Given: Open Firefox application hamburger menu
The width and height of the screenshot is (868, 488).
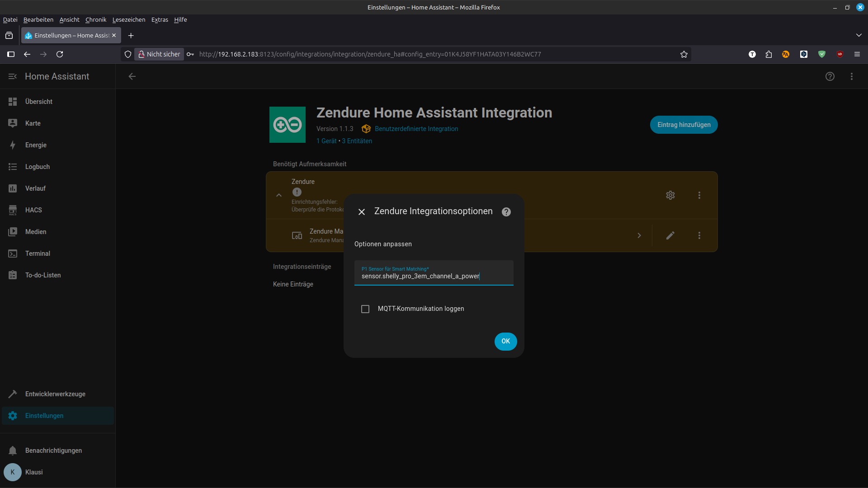Looking at the screenshot, I should [857, 54].
